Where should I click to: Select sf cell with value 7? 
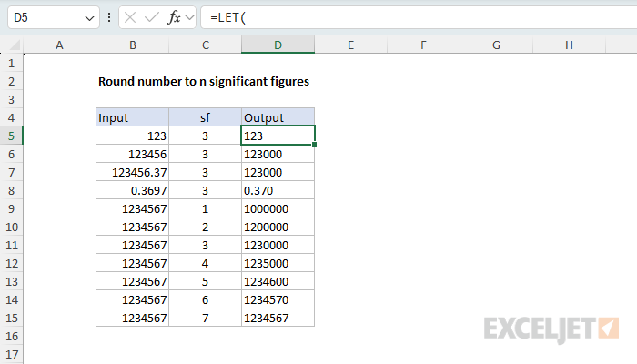[205, 318]
